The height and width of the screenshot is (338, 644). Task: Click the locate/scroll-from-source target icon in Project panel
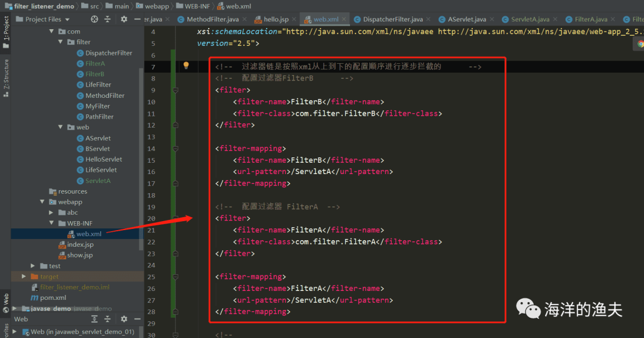[x=94, y=19]
